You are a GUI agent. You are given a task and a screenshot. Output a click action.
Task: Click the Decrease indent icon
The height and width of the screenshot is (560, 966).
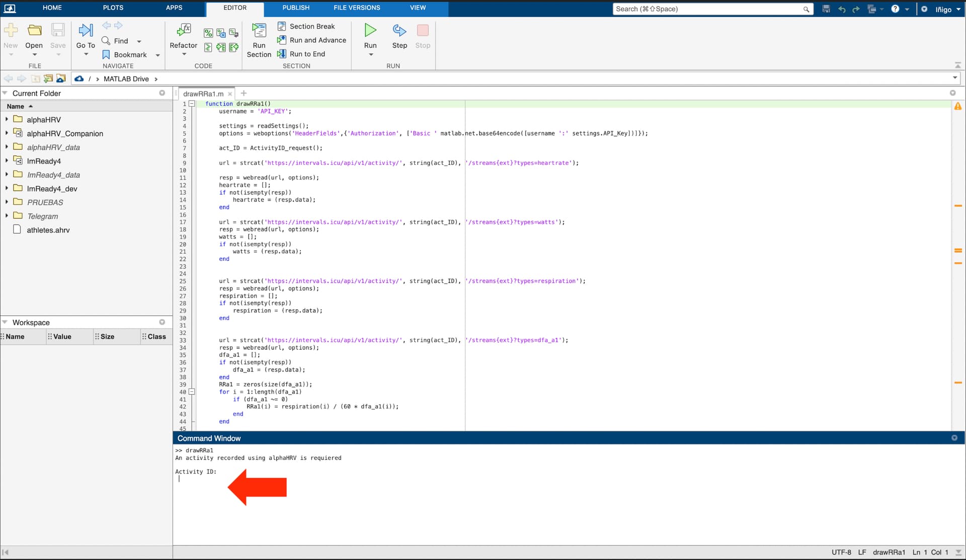coord(233,47)
